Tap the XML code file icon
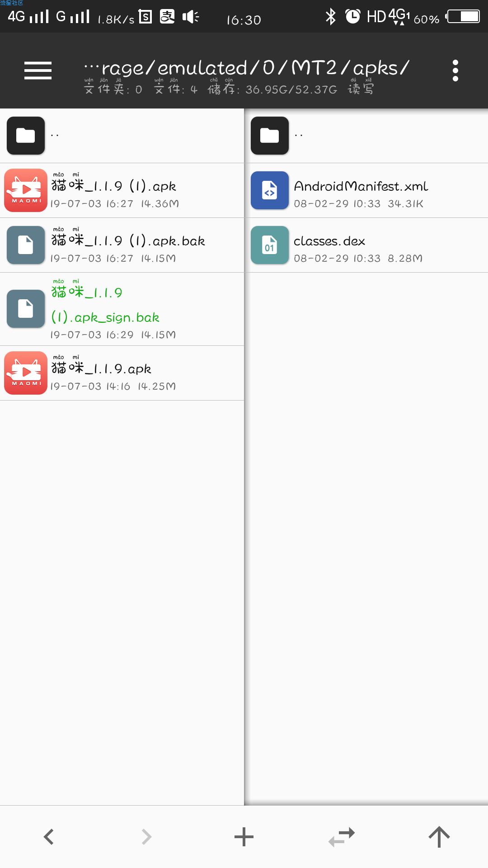488x868 pixels. 270,190
